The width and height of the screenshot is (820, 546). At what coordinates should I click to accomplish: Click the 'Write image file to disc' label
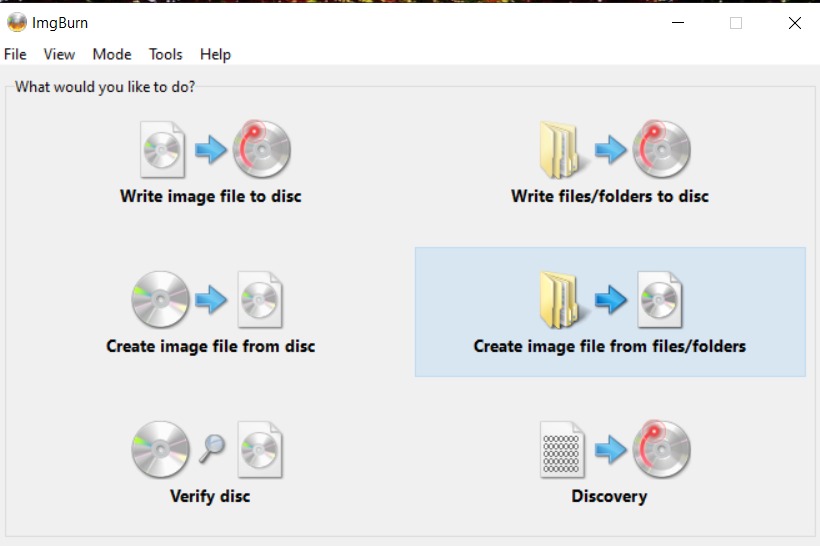click(211, 196)
